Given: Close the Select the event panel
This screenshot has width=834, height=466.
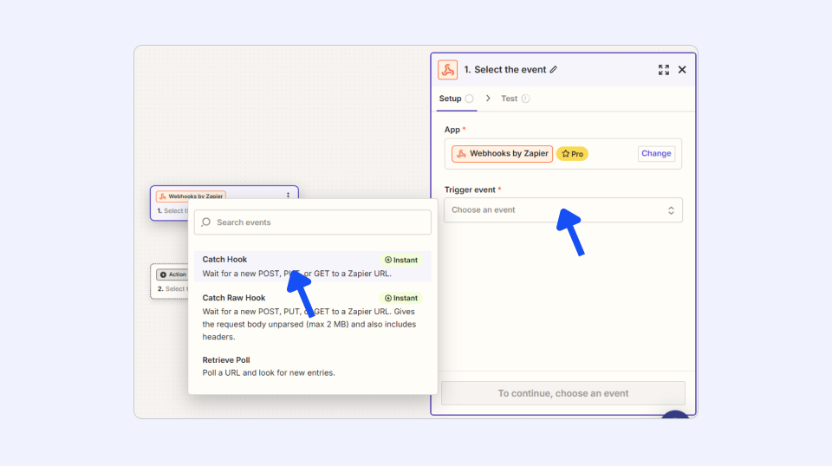Looking at the screenshot, I should click(682, 70).
